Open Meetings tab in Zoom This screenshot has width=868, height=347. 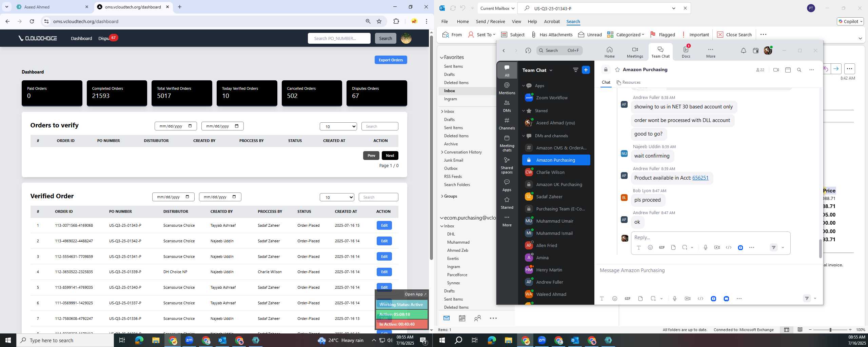coord(635,53)
